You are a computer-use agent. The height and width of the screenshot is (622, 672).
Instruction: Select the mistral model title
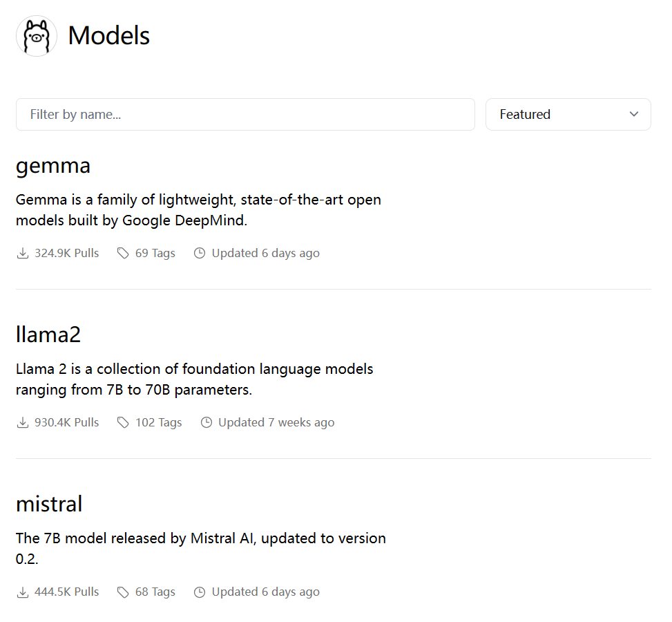point(49,505)
